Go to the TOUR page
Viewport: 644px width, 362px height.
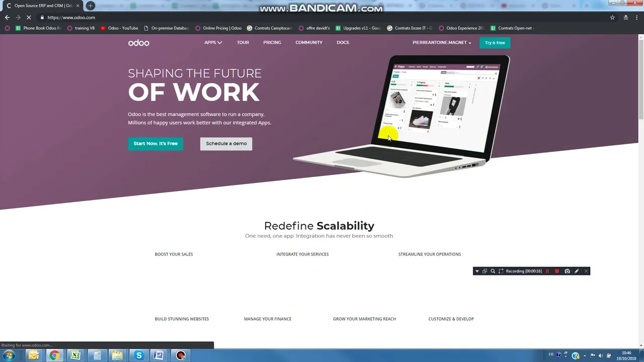click(x=243, y=42)
